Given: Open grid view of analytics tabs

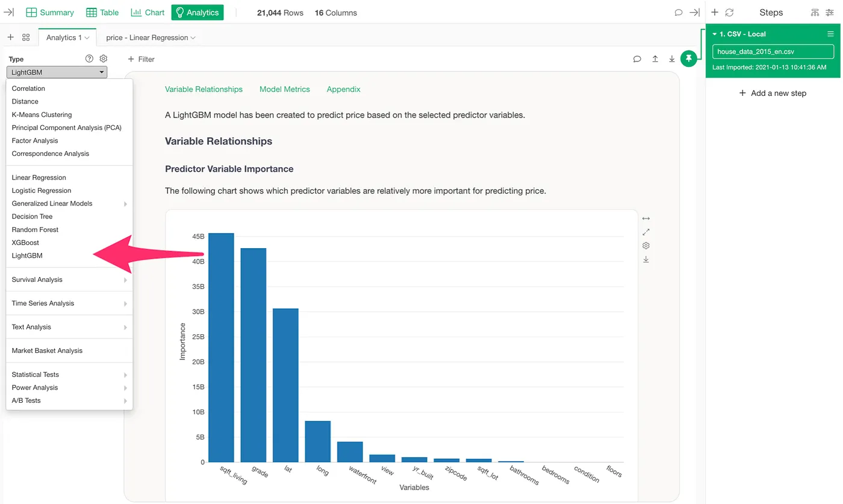Looking at the screenshot, I should pos(26,37).
